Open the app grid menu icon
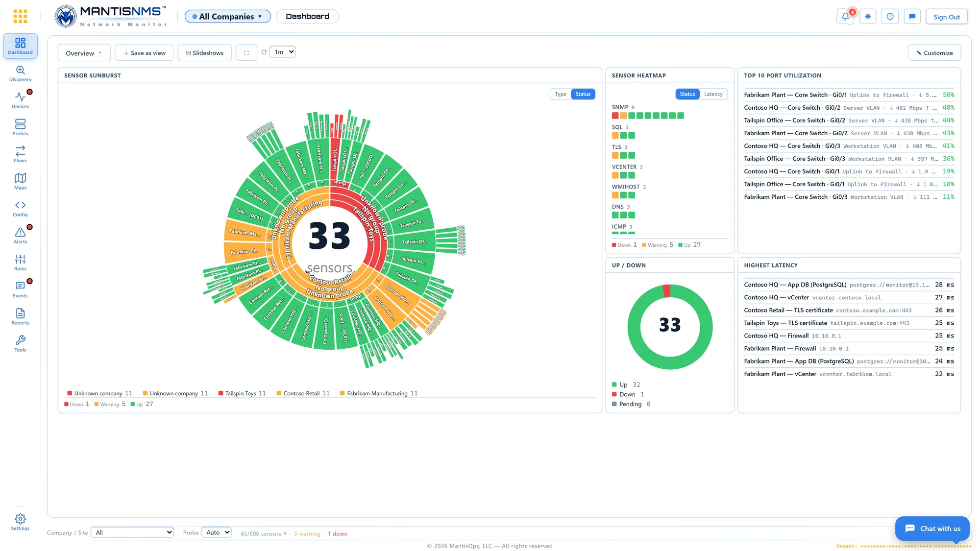The height and width of the screenshot is (551, 980). 20,16
